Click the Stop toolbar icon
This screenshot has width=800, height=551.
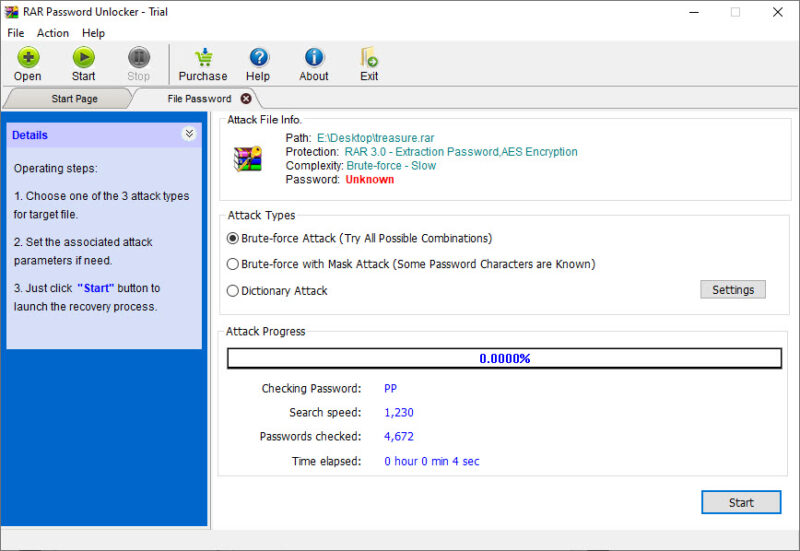coord(139,58)
